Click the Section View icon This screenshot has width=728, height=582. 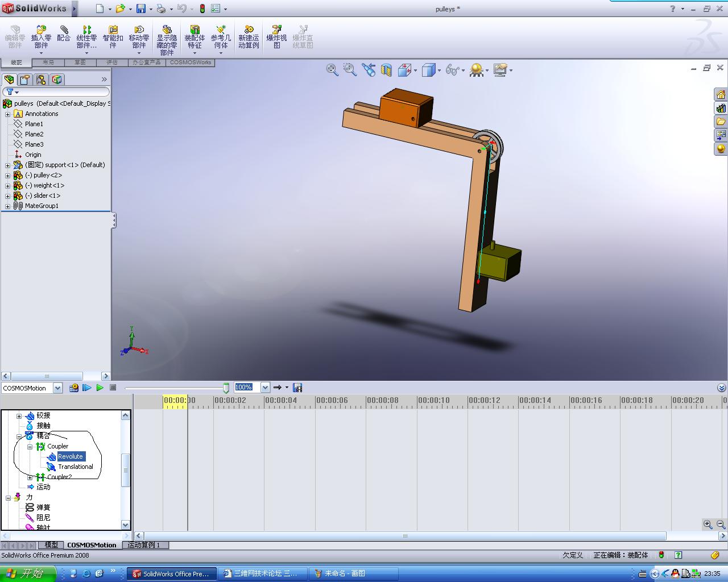[x=386, y=70]
